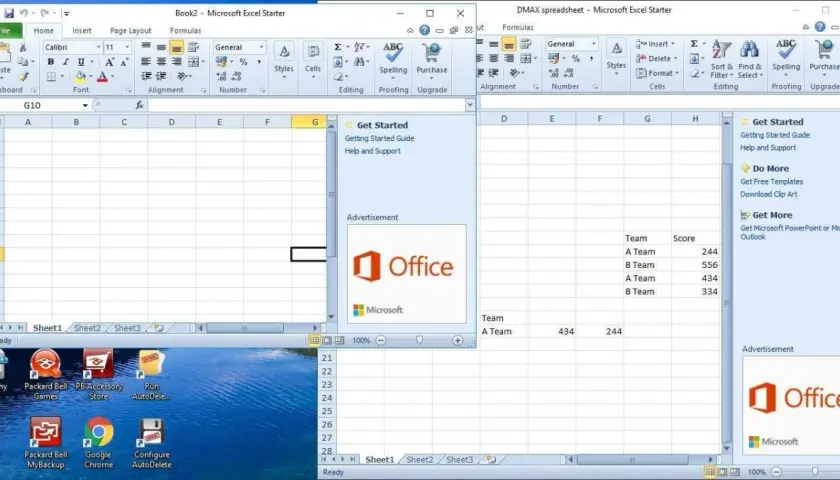
Task: Click the percent style icon in DMAX window
Action: pyautogui.click(x=575, y=58)
